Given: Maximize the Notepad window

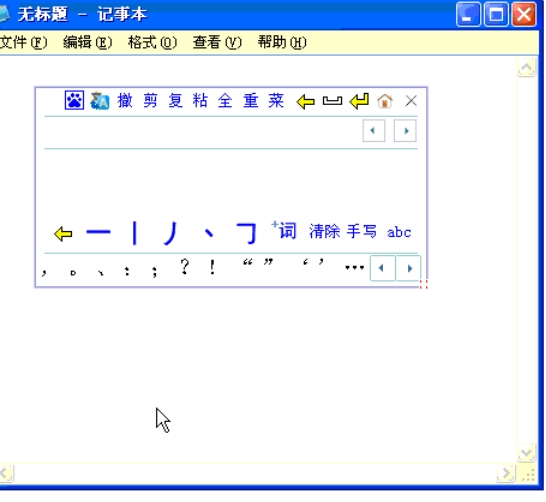Looking at the screenshot, I should click(x=496, y=14).
